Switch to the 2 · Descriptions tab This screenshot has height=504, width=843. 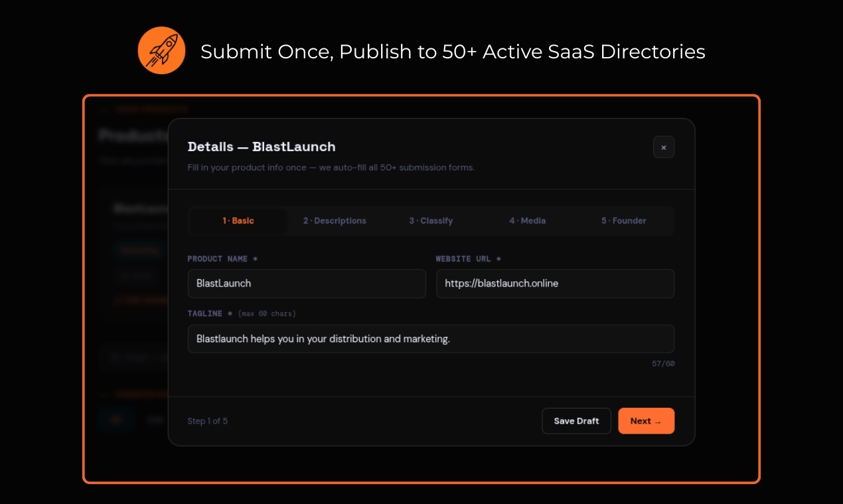(335, 221)
